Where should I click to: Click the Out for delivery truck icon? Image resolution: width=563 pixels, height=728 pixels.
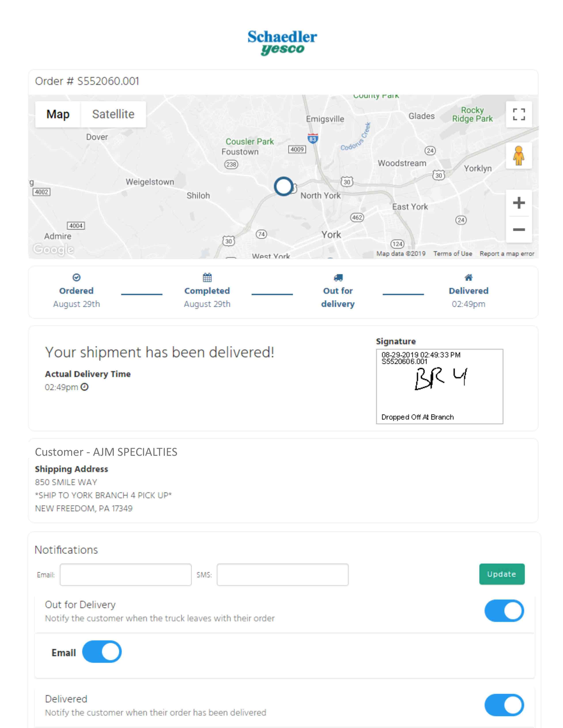[338, 277]
